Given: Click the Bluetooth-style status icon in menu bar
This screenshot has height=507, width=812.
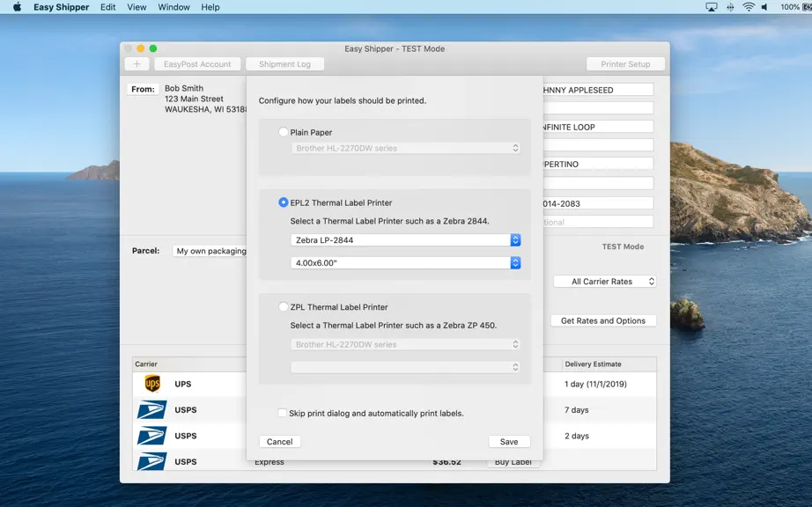Looking at the screenshot, I should 730,7.
